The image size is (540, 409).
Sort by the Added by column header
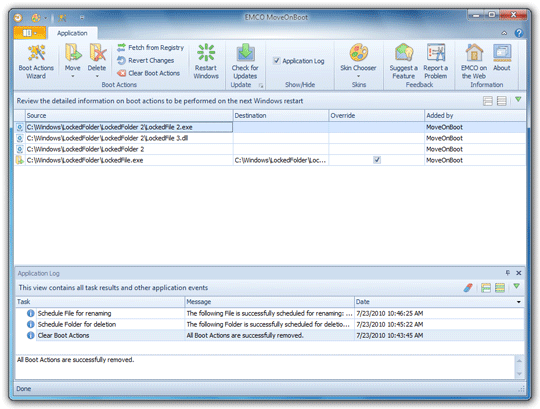[475, 115]
